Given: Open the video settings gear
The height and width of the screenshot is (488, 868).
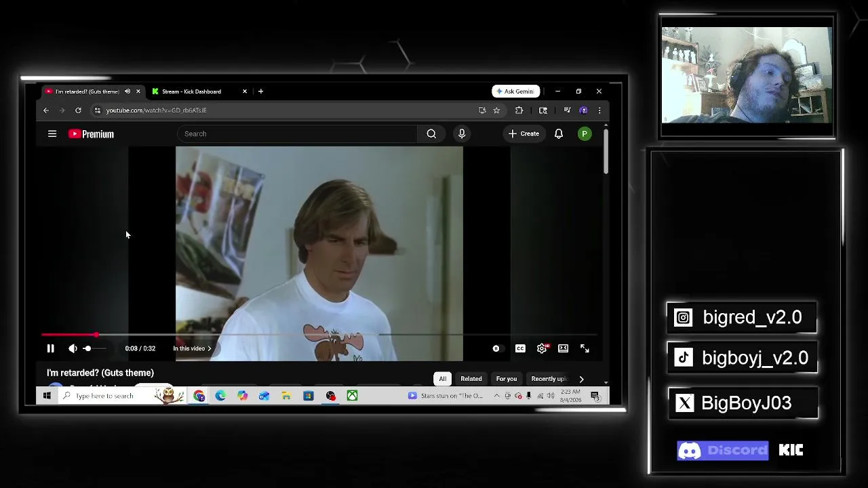Looking at the screenshot, I should pos(542,348).
